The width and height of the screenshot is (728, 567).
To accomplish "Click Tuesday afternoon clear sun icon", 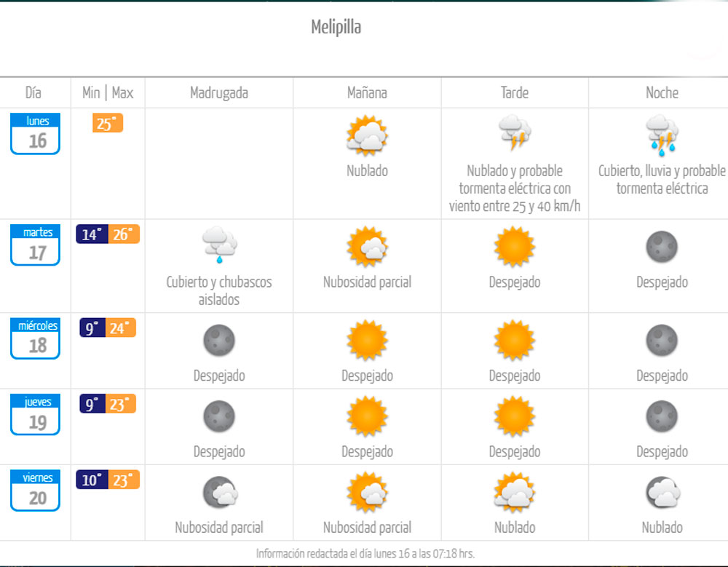I will [x=515, y=247].
